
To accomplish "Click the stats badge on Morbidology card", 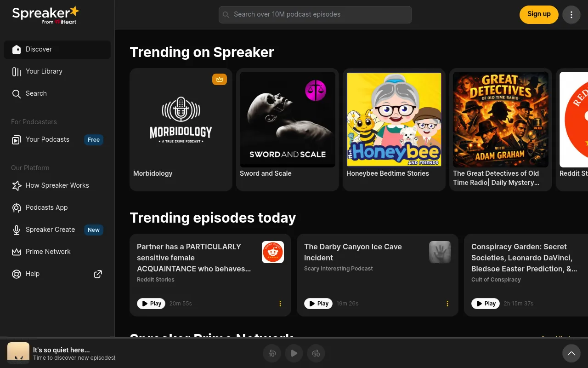I will (x=220, y=79).
